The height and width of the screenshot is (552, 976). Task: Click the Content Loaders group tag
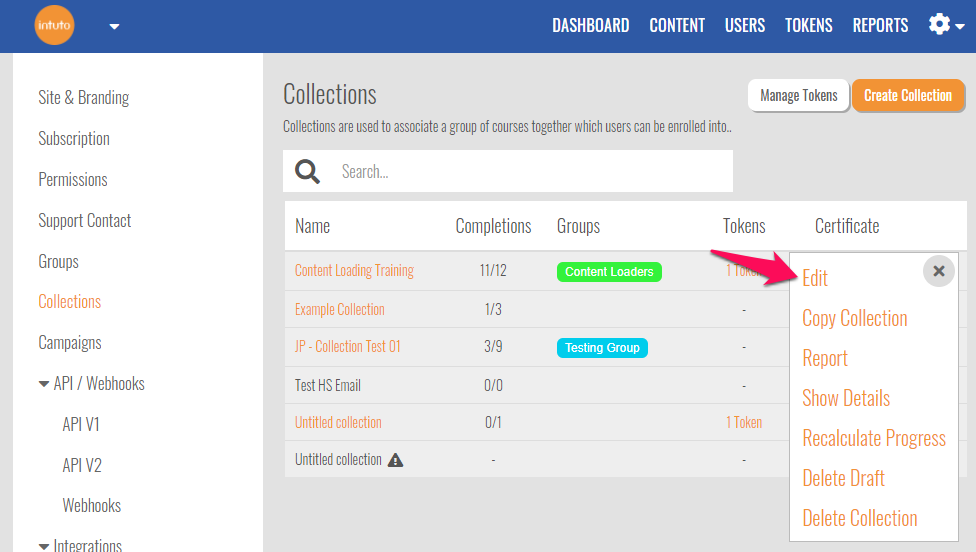point(609,271)
